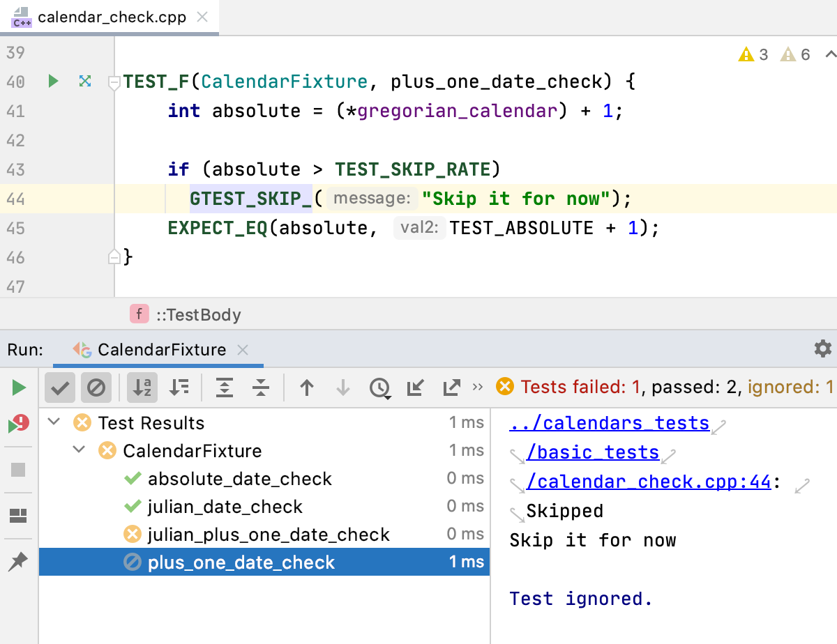The width and height of the screenshot is (837, 644).
Task: Go to next failed test
Action: 343,388
